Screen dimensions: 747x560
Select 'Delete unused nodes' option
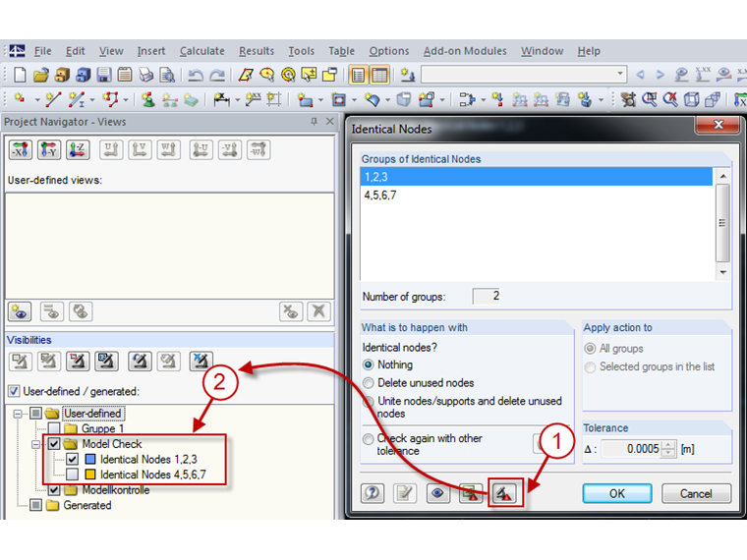coord(369,383)
